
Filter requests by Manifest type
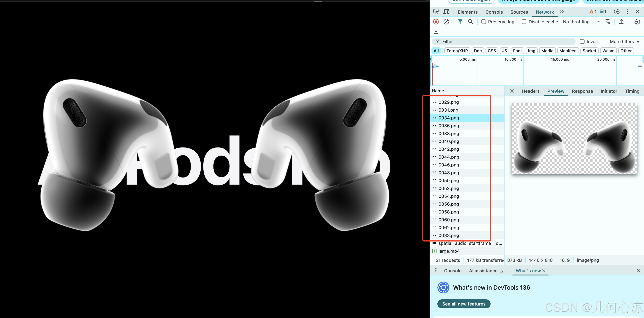coord(568,51)
